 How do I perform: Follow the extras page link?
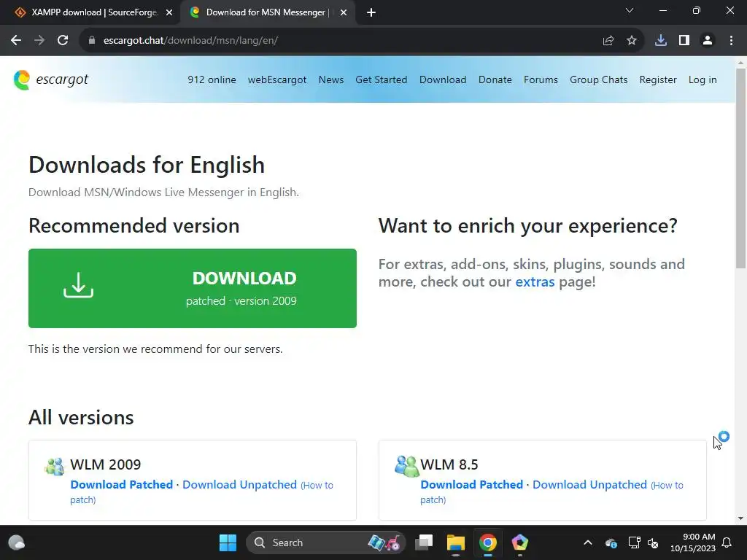(x=535, y=282)
